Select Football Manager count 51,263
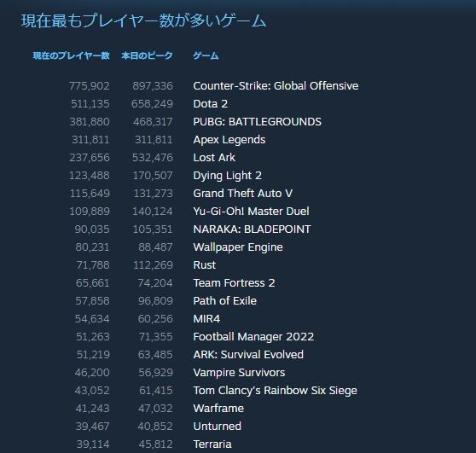The width and height of the screenshot is (476, 453). click(93, 337)
